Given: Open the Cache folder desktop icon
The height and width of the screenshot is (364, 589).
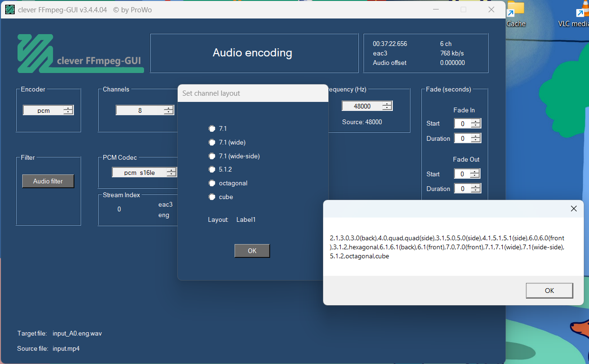Looking at the screenshot, I should 516,14.
